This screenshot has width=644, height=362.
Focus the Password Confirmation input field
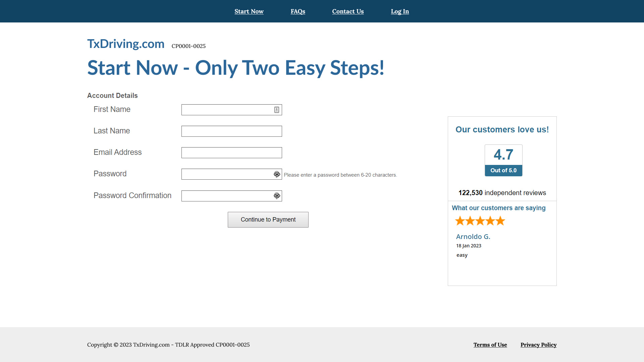pyautogui.click(x=232, y=196)
